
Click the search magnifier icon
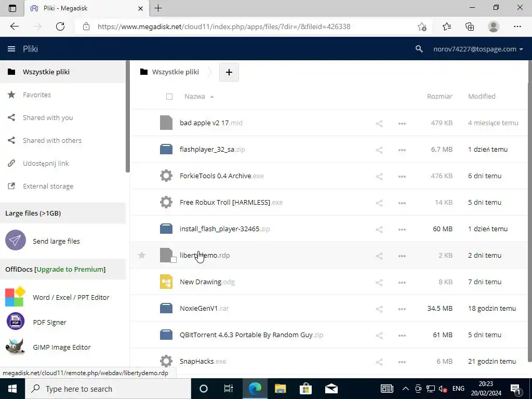pos(419,49)
